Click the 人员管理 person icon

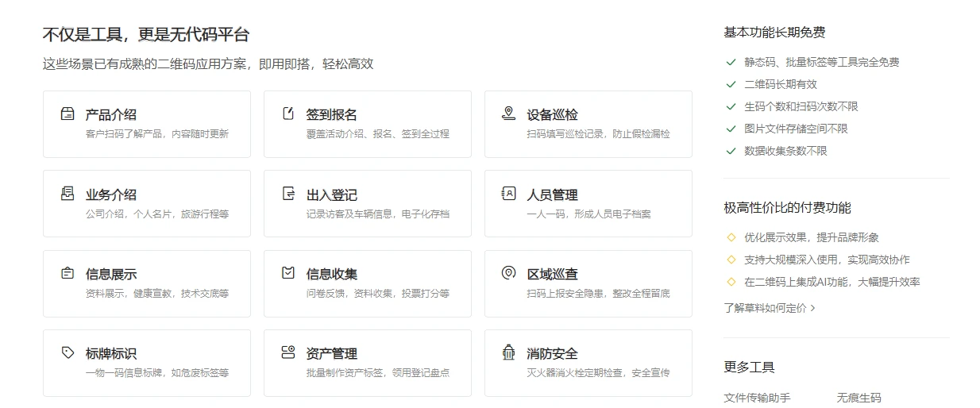509,194
